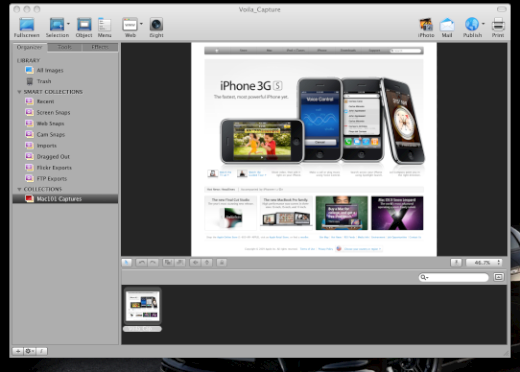The height and width of the screenshot is (372, 520).
Task: Open the Selection tool dropdown arrow
Action: (68, 24)
